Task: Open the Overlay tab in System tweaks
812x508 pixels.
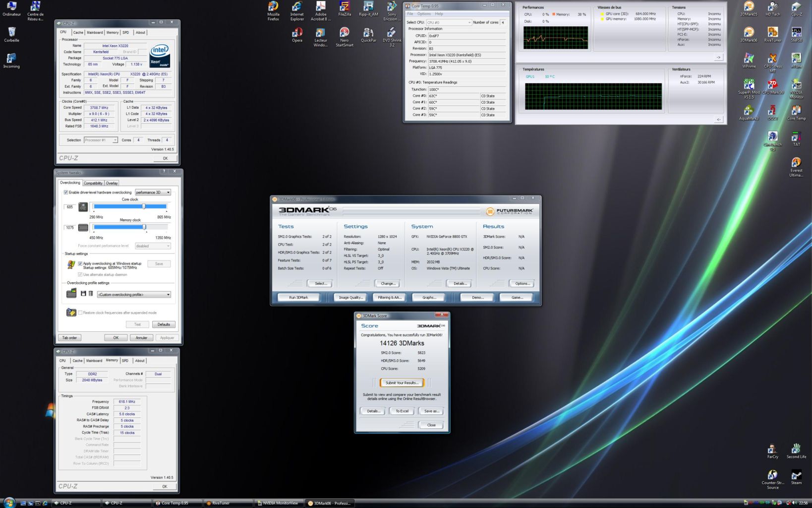Action: 112,183
